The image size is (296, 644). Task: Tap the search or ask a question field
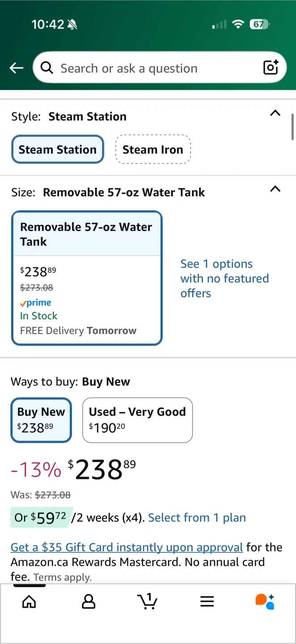coord(152,68)
